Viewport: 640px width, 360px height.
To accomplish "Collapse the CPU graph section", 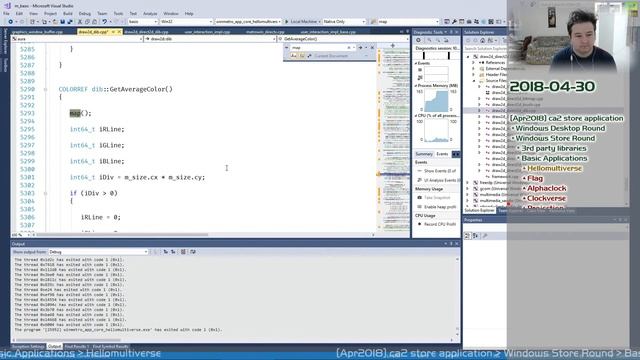I will tap(416, 116).
